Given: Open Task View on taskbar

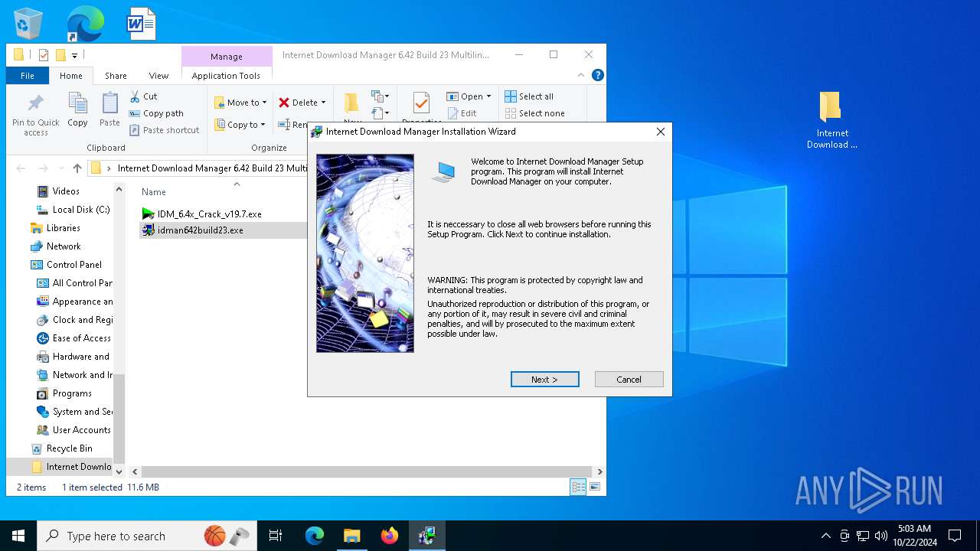Looking at the screenshot, I should pyautogui.click(x=276, y=536).
